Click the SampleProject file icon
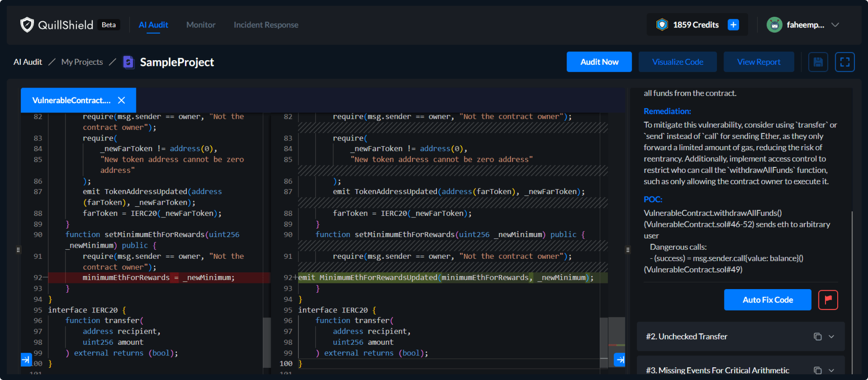This screenshot has width=868, height=380. 129,62
